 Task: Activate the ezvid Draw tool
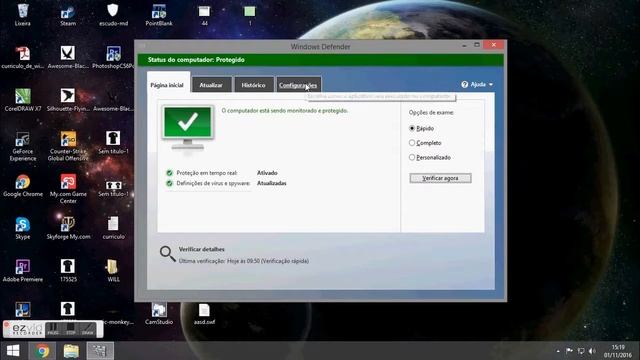[88, 329]
